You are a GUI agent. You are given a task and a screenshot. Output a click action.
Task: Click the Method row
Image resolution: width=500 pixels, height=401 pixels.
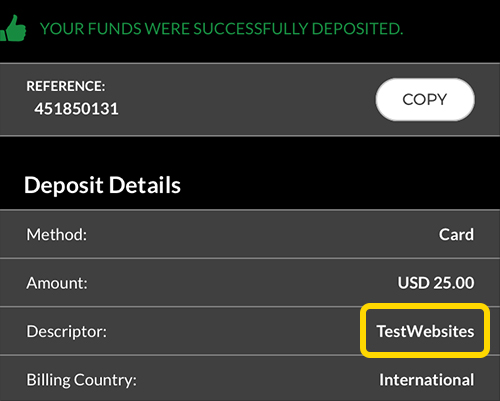point(250,234)
